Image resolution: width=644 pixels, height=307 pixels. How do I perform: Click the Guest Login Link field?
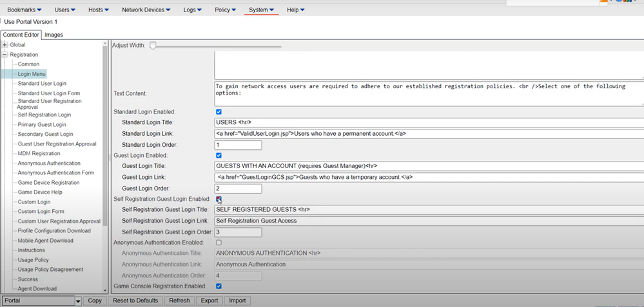pyautogui.click(x=429, y=177)
